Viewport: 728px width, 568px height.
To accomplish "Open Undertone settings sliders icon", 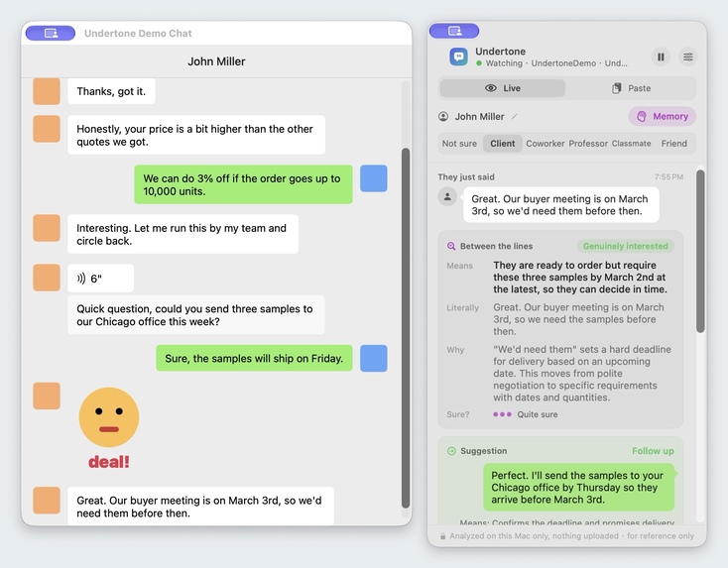I will 688,57.
